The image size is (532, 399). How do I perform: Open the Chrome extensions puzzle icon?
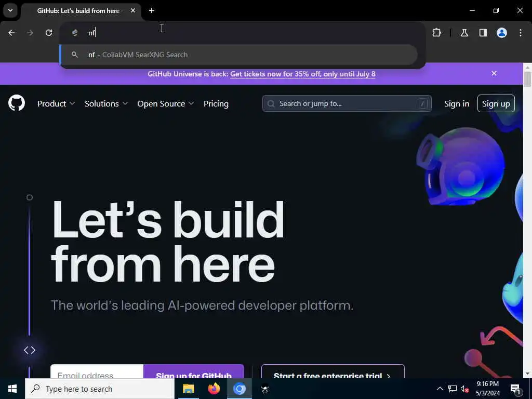pyautogui.click(x=436, y=33)
